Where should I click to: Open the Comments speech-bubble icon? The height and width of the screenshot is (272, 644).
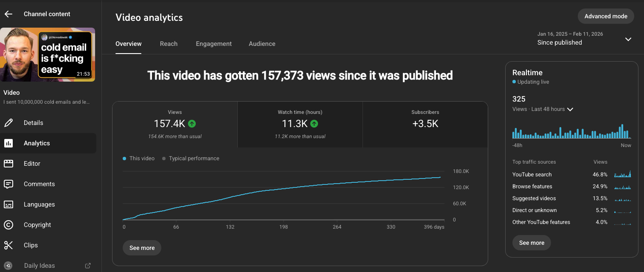[9, 184]
